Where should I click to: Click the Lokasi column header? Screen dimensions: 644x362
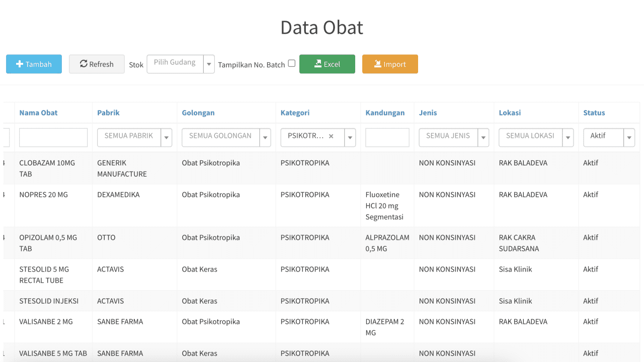tap(510, 113)
